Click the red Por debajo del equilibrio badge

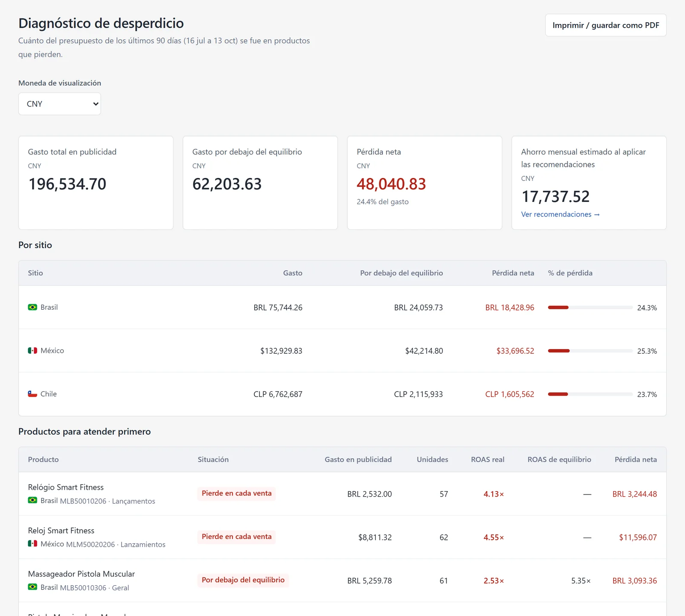(x=243, y=580)
